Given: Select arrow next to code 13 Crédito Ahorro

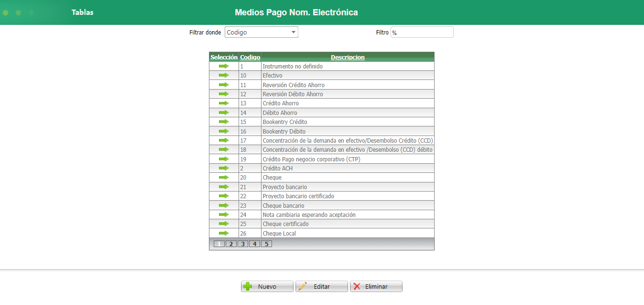Looking at the screenshot, I should (224, 103).
